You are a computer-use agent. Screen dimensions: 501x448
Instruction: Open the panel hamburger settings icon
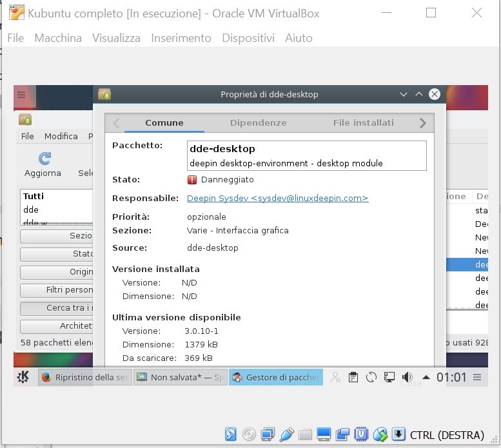477,378
